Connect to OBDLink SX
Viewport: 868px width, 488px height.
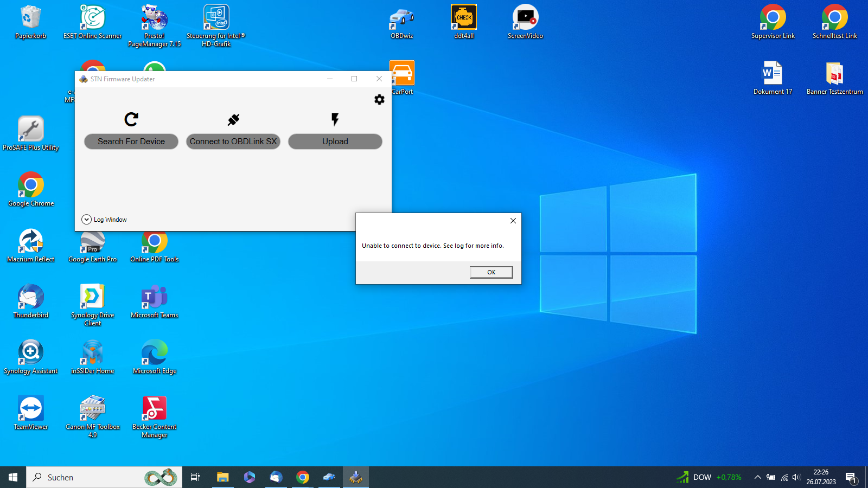click(233, 142)
